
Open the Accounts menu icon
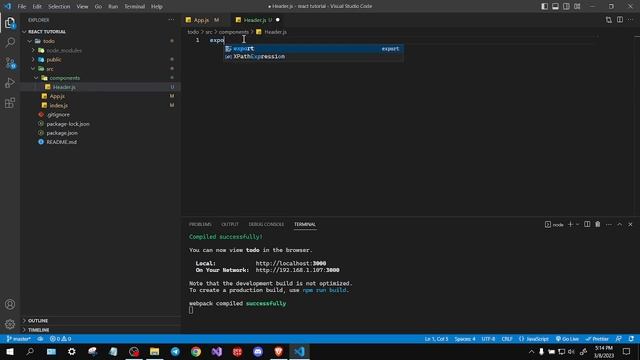coord(10,304)
